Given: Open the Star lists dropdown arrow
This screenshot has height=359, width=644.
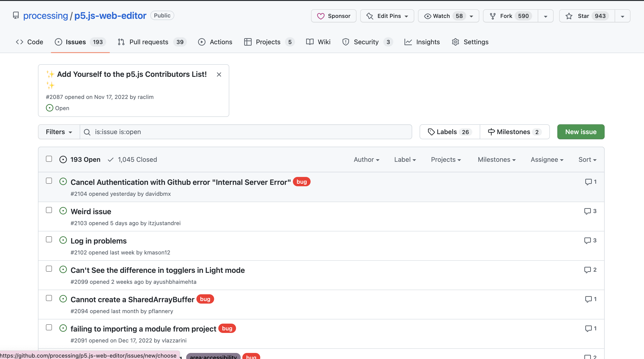Looking at the screenshot, I should coord(623,16).
